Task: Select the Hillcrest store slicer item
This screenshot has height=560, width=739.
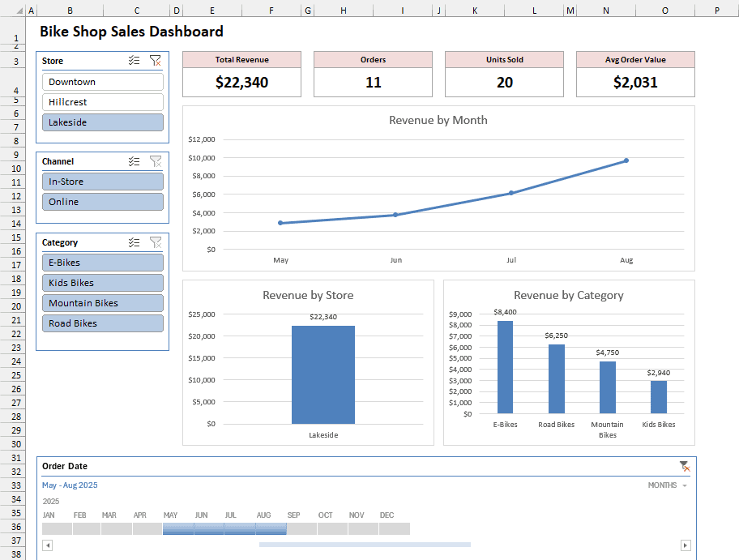Action: tap(103, 102)
